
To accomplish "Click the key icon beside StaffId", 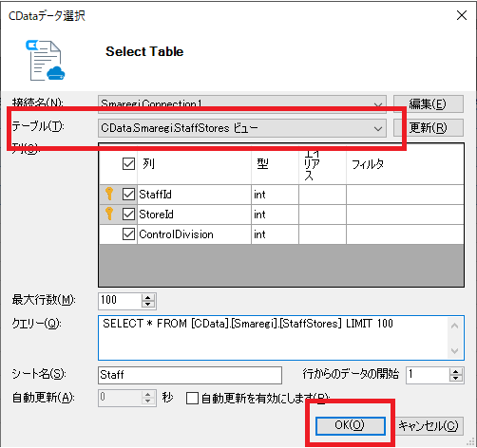I will point(109,194).
